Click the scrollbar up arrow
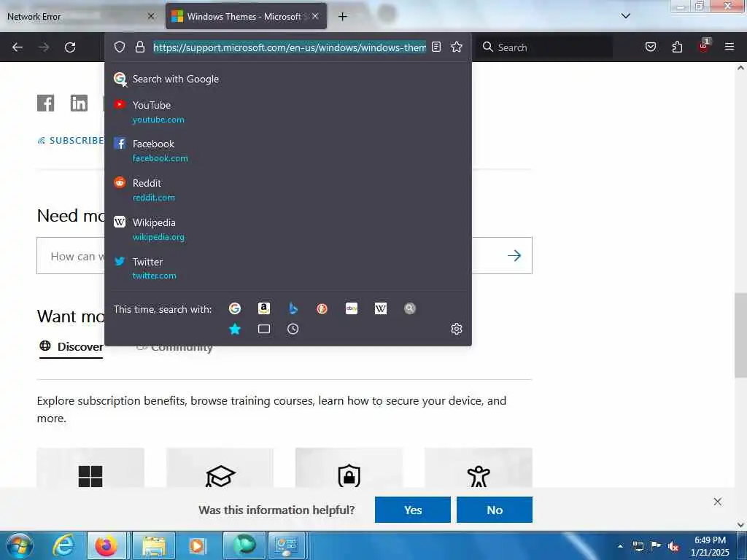 tap(740, 68)
